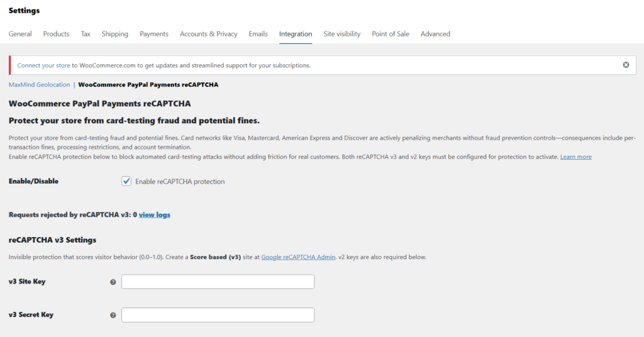Click the Learn more link
The image size is (644, 337).
tap(576, 157)
